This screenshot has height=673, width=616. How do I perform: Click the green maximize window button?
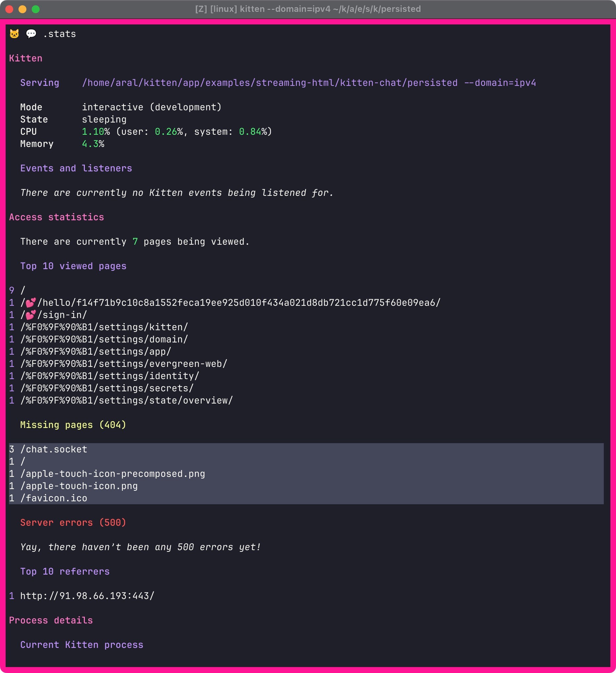pos(36,9)
